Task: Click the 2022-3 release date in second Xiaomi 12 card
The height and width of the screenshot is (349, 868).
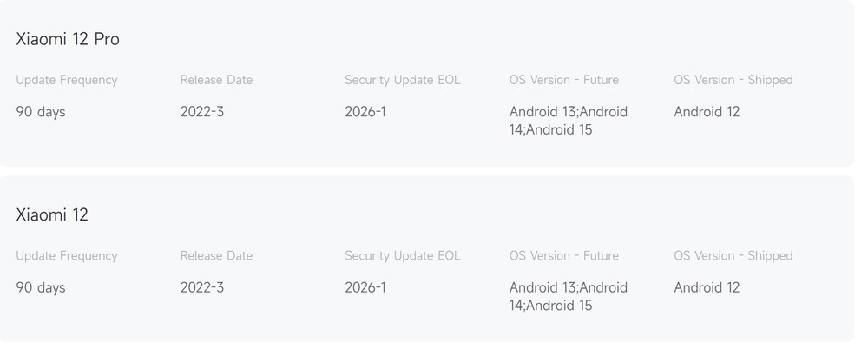Action: coord(202,288)
